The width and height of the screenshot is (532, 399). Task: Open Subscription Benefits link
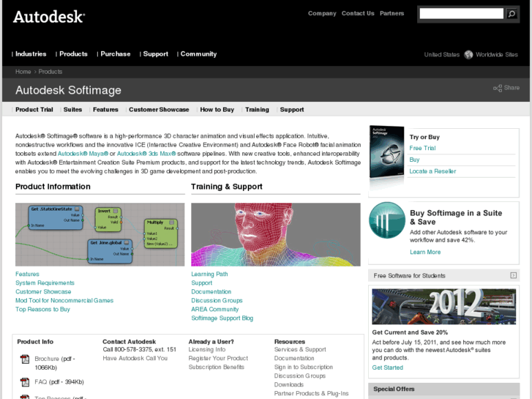tap(217, 367)
